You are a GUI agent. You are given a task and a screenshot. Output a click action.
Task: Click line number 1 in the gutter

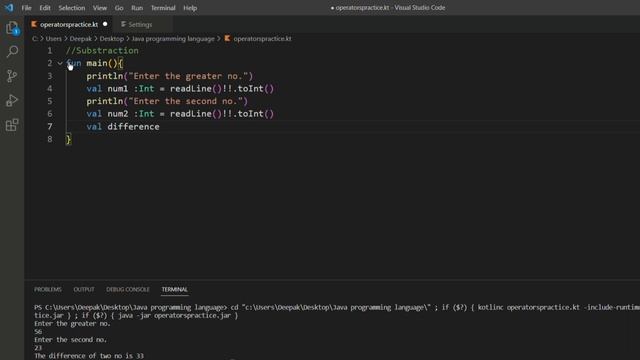50,51
